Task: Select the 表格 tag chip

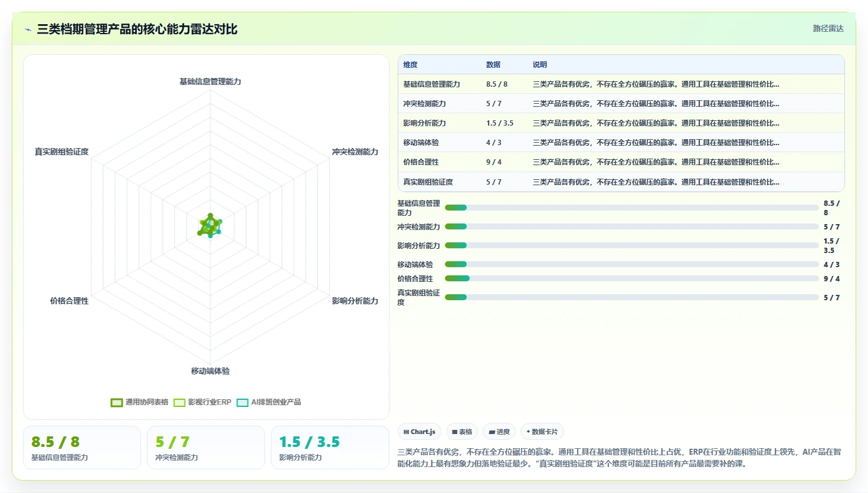Action: [x=462, y=432]
